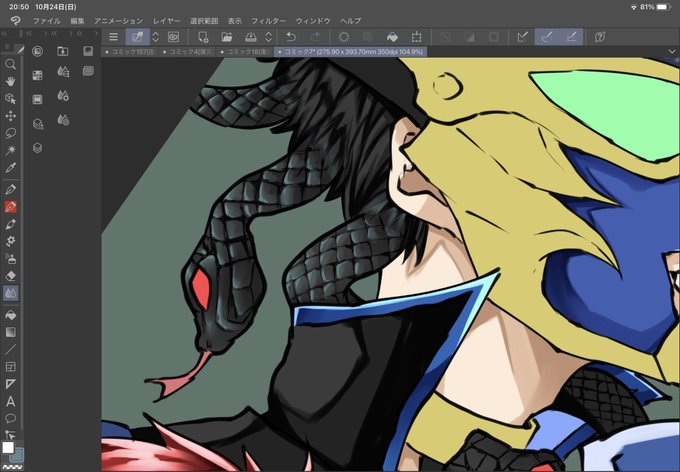The image size is (680, 472).
Task: Click the Undo arrow
Action: click(x=291, y=37)
